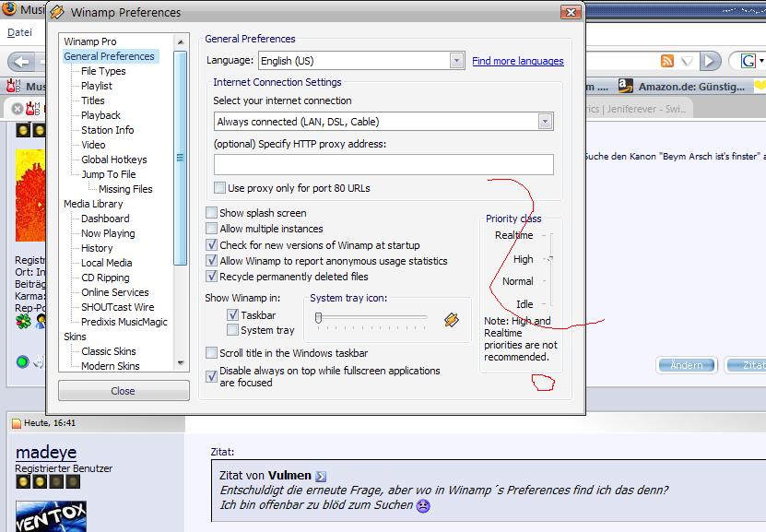Screen dimensions: 766x532
Task: Open the Datei menu in Firefox
Action: (19, 32)
